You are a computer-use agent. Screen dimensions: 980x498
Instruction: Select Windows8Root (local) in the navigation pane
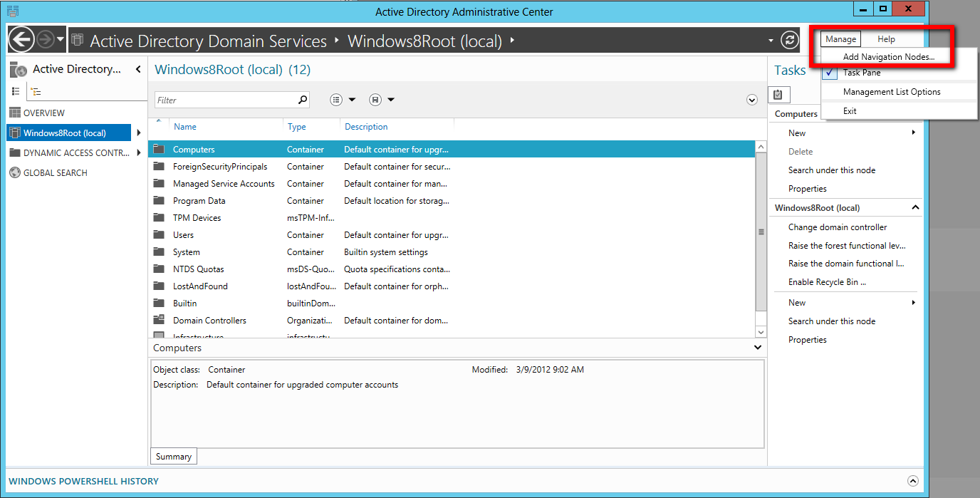69,133
